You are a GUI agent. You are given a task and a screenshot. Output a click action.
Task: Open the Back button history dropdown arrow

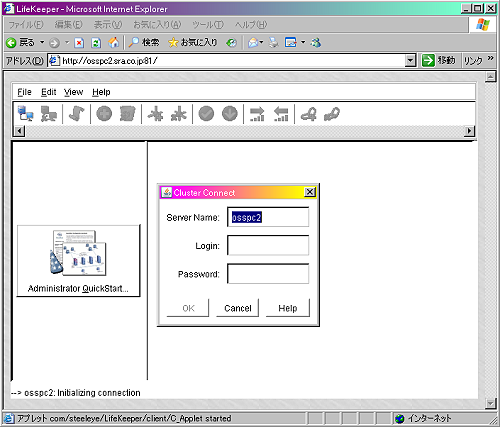pos(42,42)
